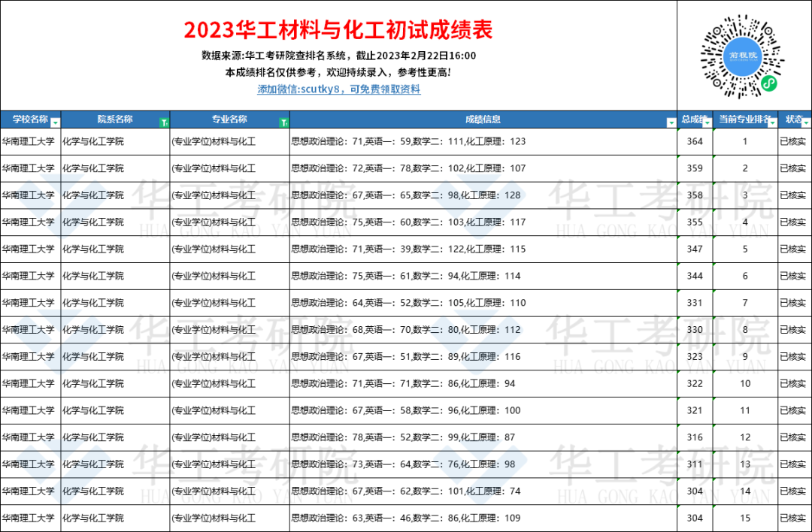Open the green 院系名称 filter button

[164, 123]
